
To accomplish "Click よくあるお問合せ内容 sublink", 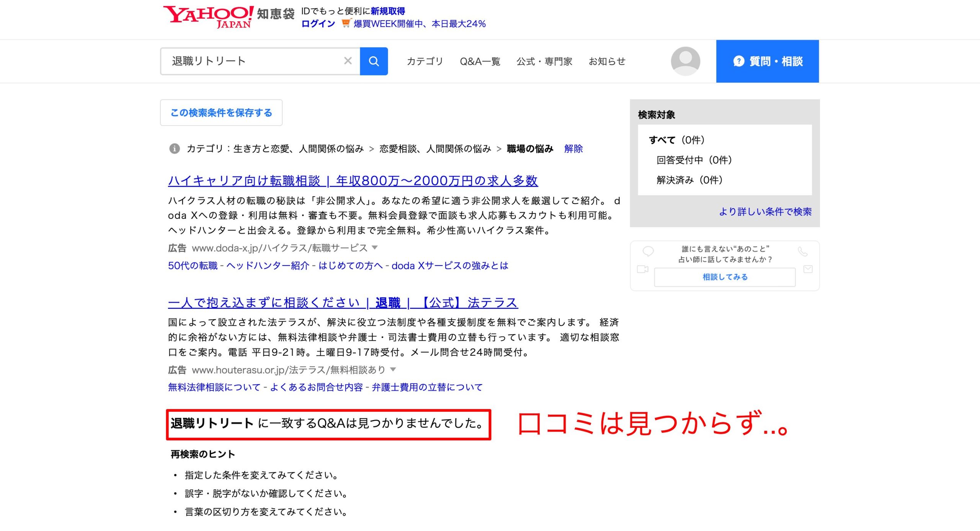I will (317, 387).
